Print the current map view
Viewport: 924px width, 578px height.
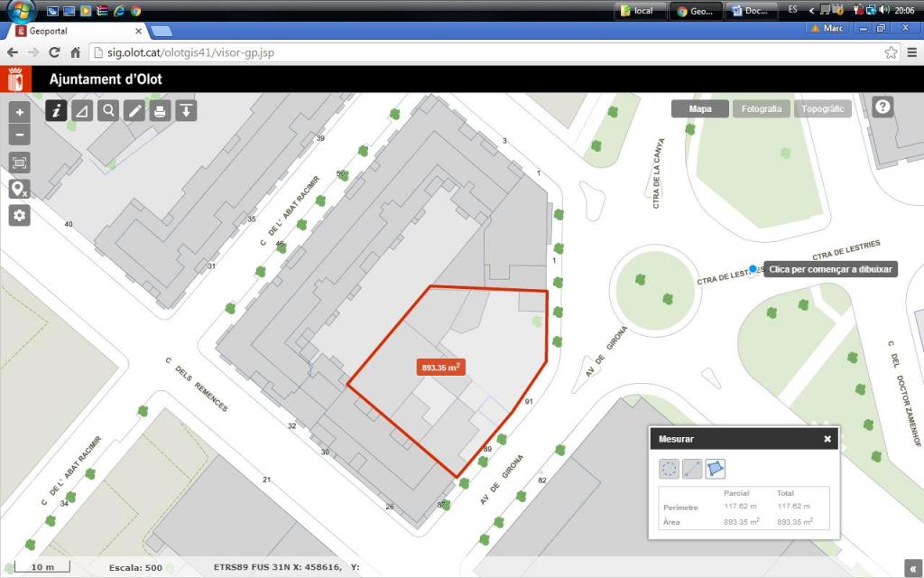pyautogui.click(x=161, y=110)
